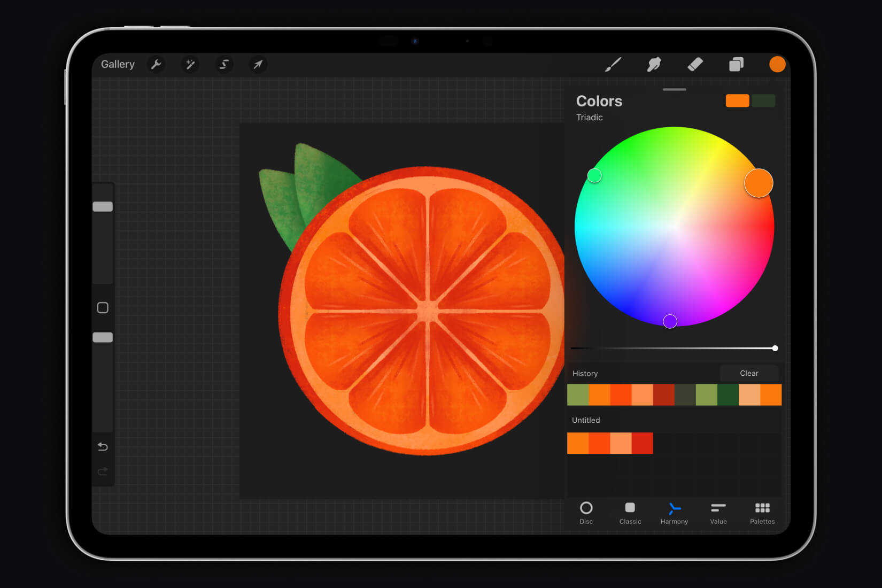The height and width of the screenshot is (588, 882).
Task: Open the Actions wrench menu
Action: [156, 65]
